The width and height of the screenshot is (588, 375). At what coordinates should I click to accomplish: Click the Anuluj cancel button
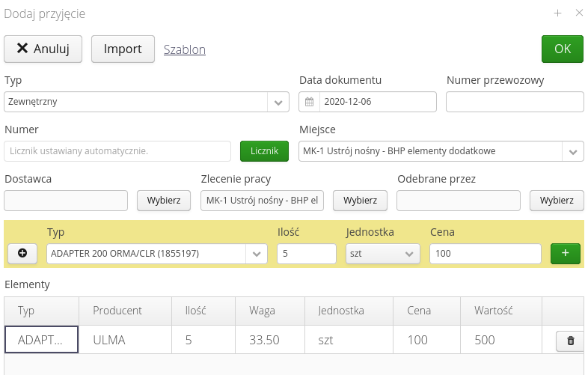pos(43,49)
